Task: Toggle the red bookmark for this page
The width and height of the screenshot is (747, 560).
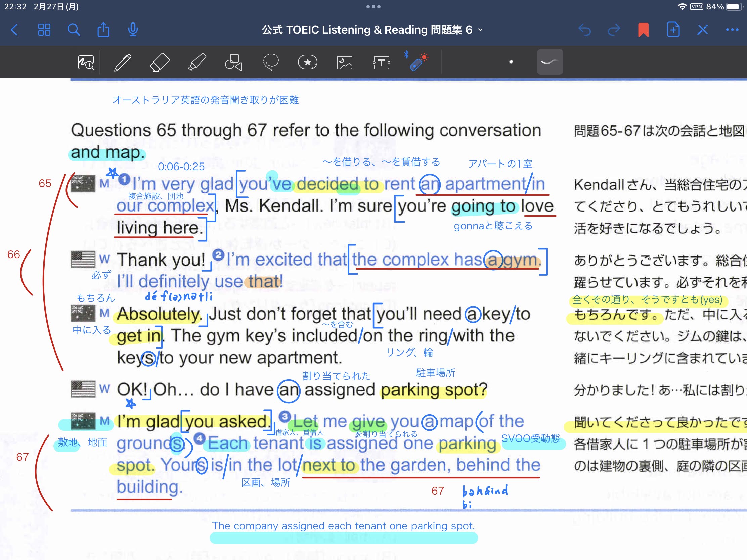Action: [x=643, y=30]
